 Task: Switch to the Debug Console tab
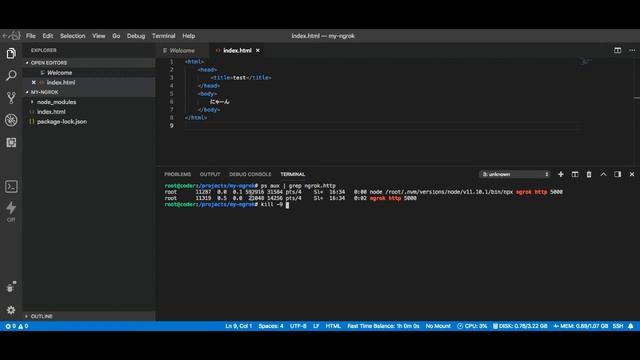pyautogui.click(x=250, y=174)
